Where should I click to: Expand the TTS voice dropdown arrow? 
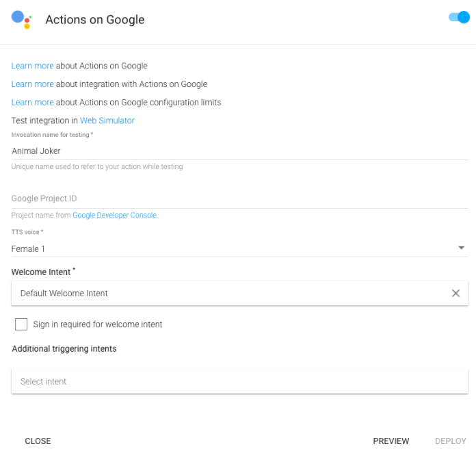461,248
